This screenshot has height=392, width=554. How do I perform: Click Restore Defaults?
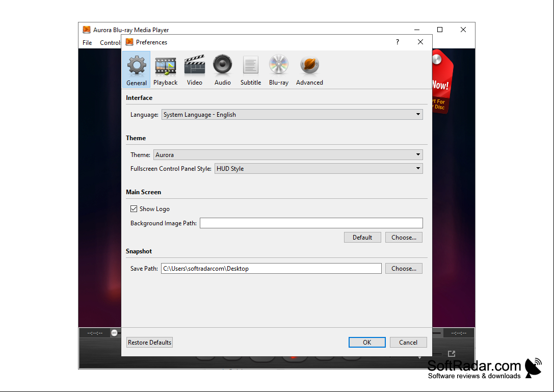pos(150,343)
